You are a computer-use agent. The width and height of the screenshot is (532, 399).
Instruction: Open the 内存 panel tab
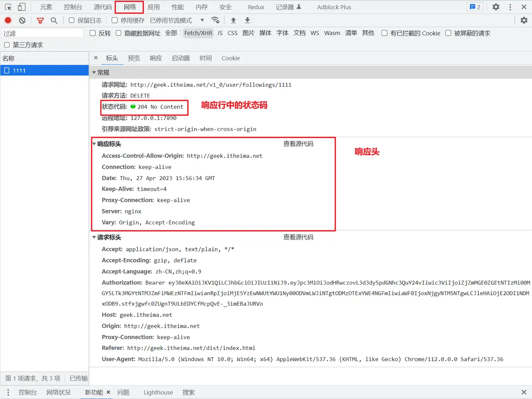(x=202, y=7)
